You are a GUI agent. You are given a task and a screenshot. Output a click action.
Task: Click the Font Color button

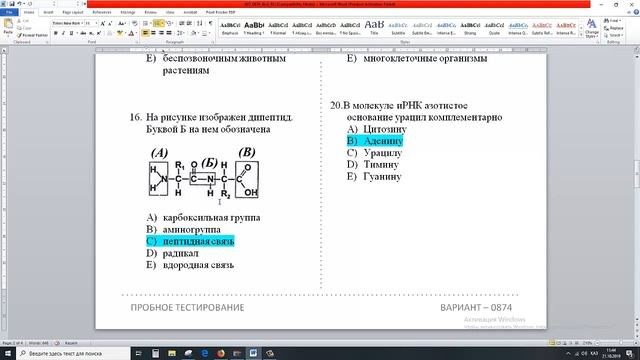pos(131,33)
